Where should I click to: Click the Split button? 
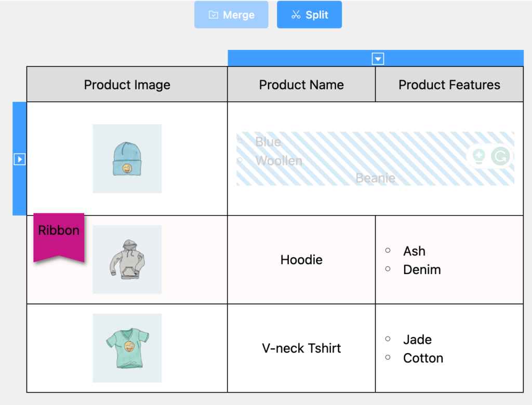[309, 15]
